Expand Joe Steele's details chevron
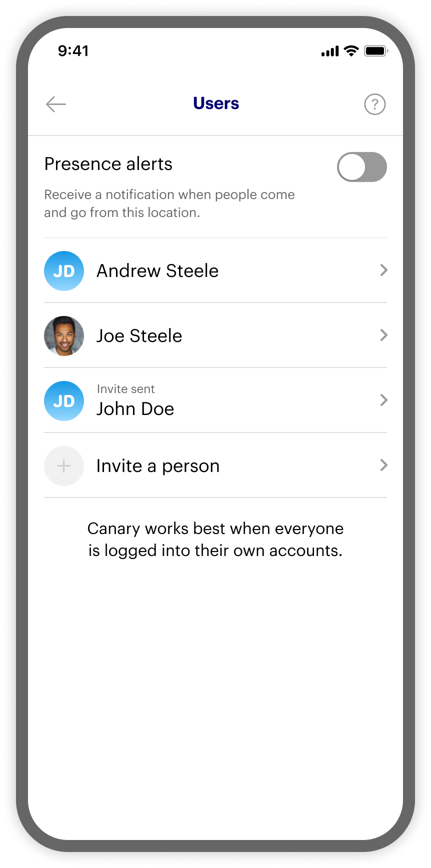 383,335
